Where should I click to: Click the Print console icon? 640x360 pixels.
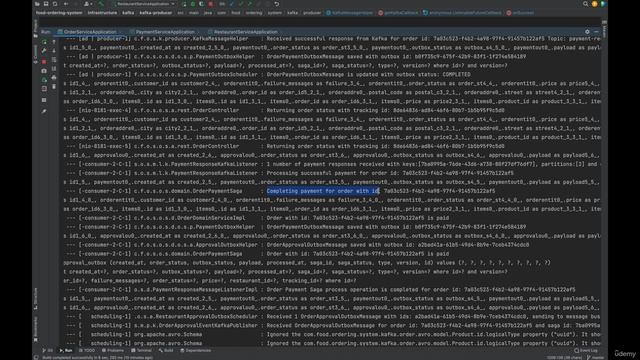click(54, 78)
